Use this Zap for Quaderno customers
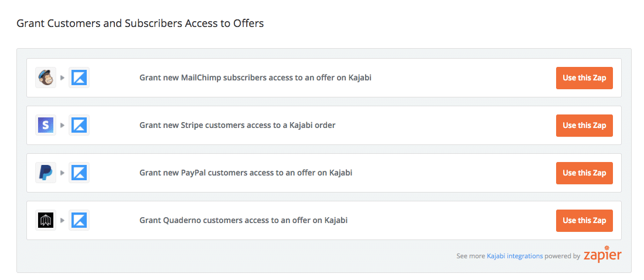644x280 pixels. coord(584,220)
